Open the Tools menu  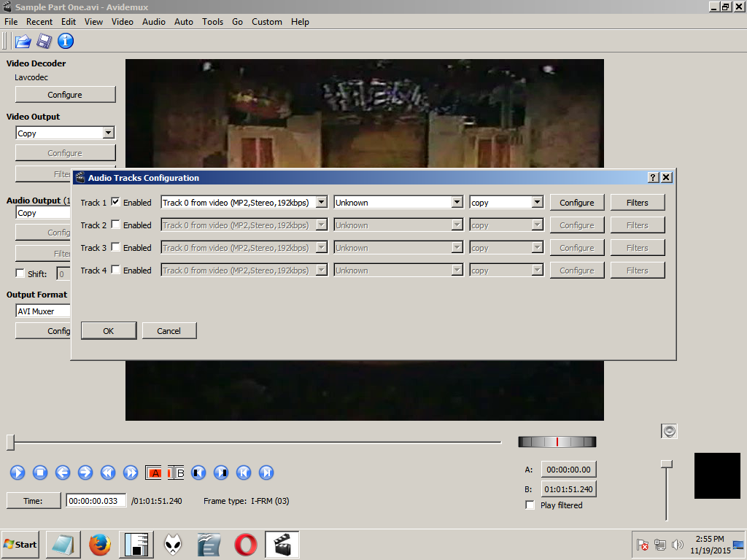pos(212,22)
